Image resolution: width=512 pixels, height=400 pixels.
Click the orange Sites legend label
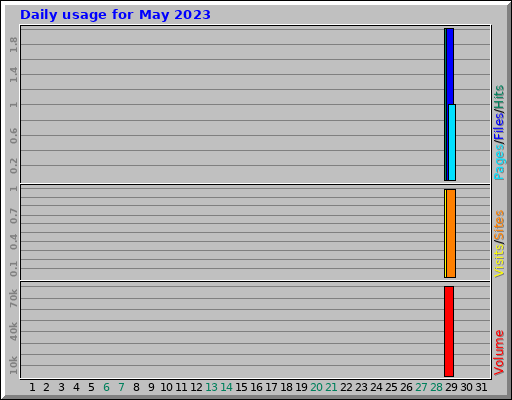point(499,226)
